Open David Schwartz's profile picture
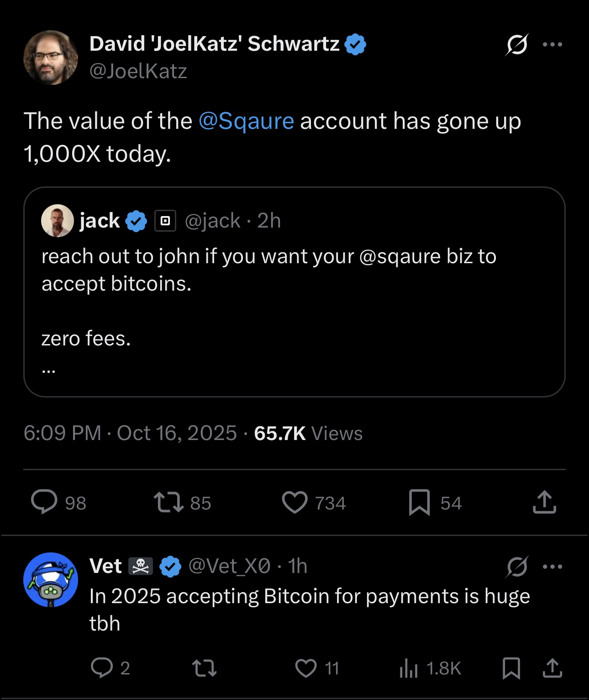Screen dimensions: 589x700 tap(51, 58)
